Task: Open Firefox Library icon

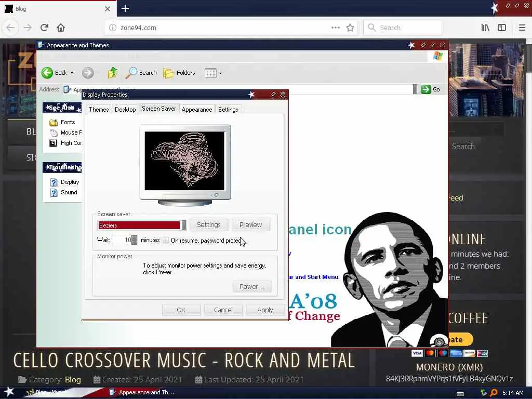Action: coord(485,28)
